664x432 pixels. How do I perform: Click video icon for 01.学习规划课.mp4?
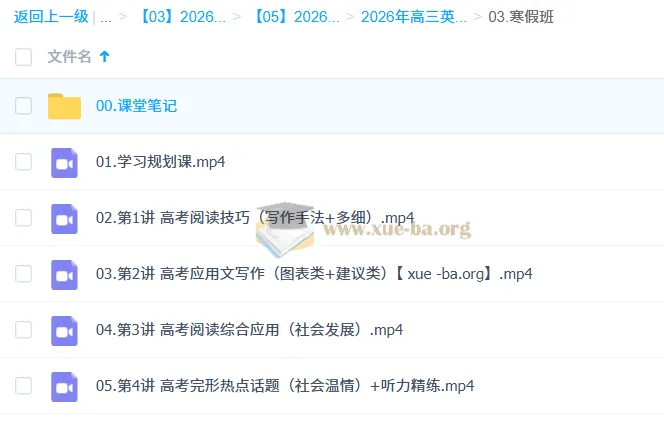coord(64,162)
